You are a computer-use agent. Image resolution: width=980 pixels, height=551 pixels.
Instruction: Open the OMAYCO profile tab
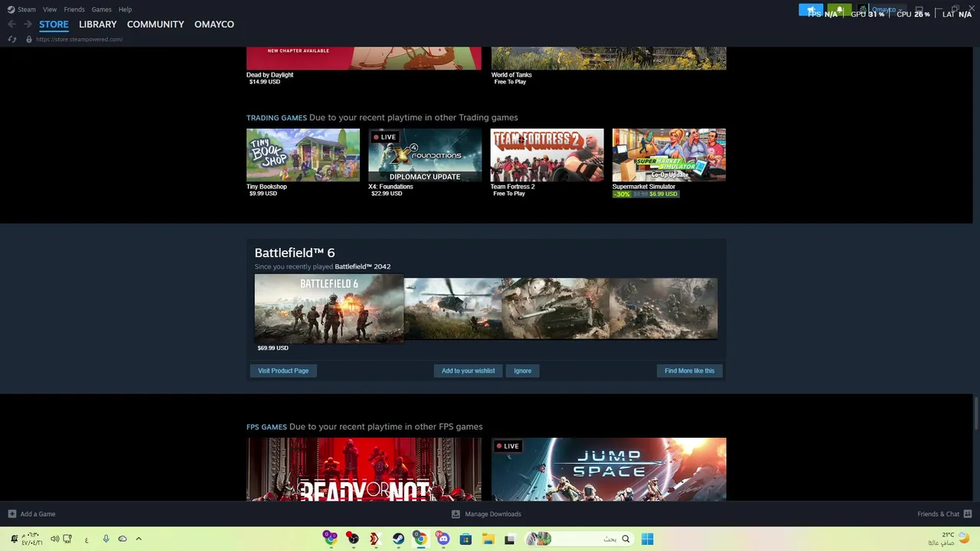[x=214, y=24]
